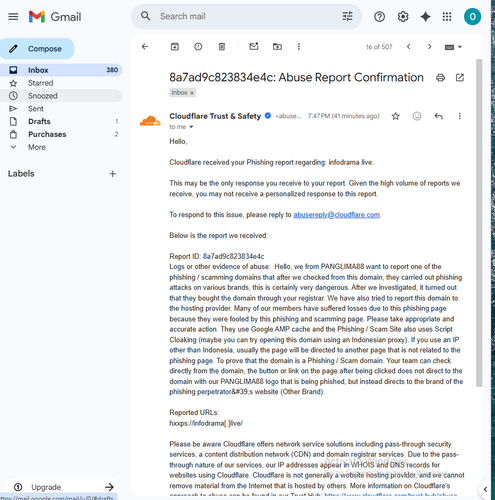This screenshot has height=500, width=495.
Task: Open the Support help icon
Action: tap(379, 16)
